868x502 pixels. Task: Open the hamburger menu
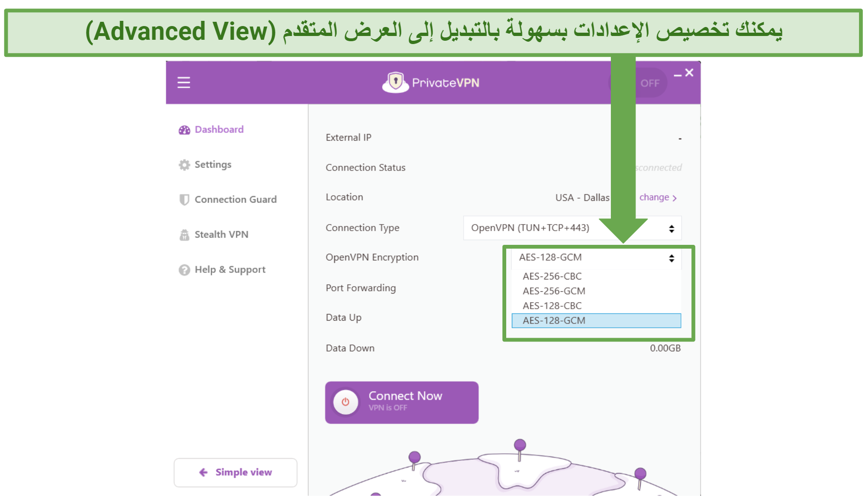tap(184, 83)
